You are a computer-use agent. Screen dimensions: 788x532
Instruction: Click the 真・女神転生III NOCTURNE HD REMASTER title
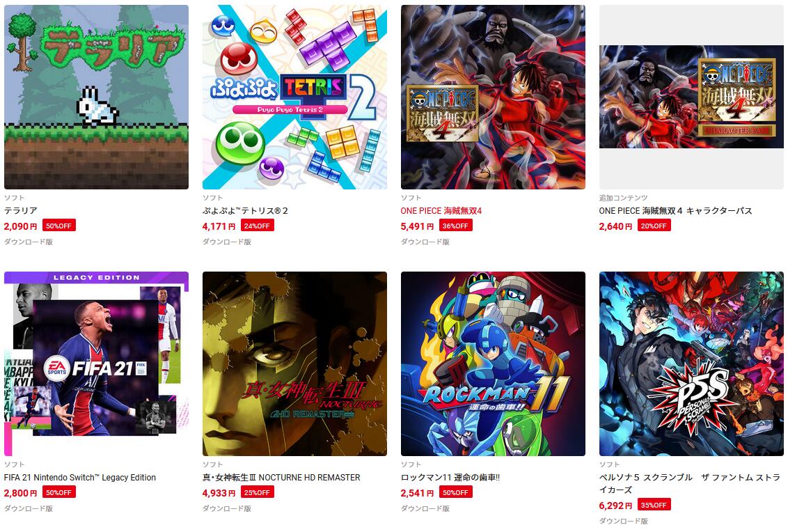click(x=281, y=478)
